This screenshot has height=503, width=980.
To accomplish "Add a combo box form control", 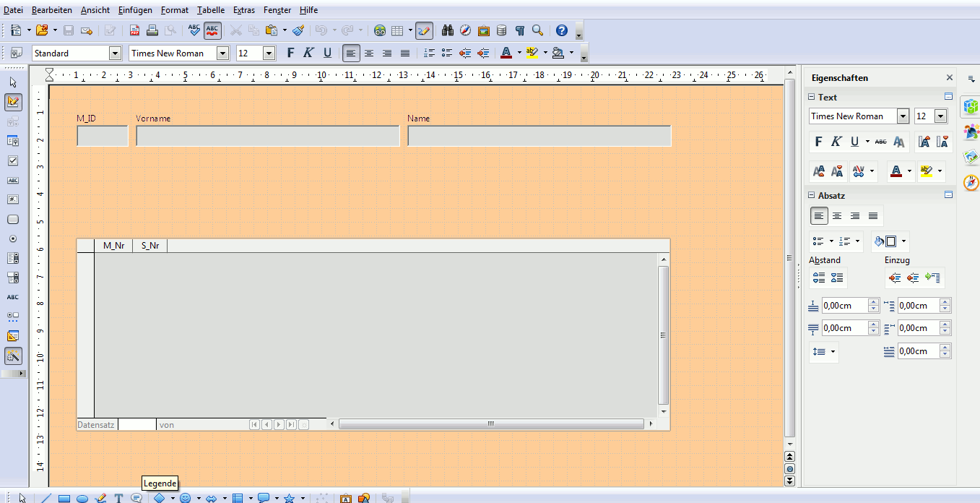I will click(13, 278).
